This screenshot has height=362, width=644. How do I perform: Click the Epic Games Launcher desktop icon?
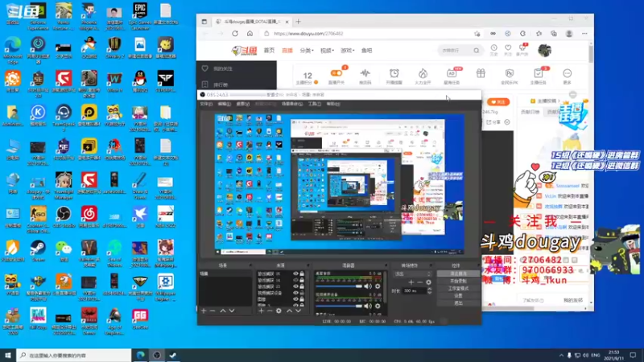pos(140,15)
